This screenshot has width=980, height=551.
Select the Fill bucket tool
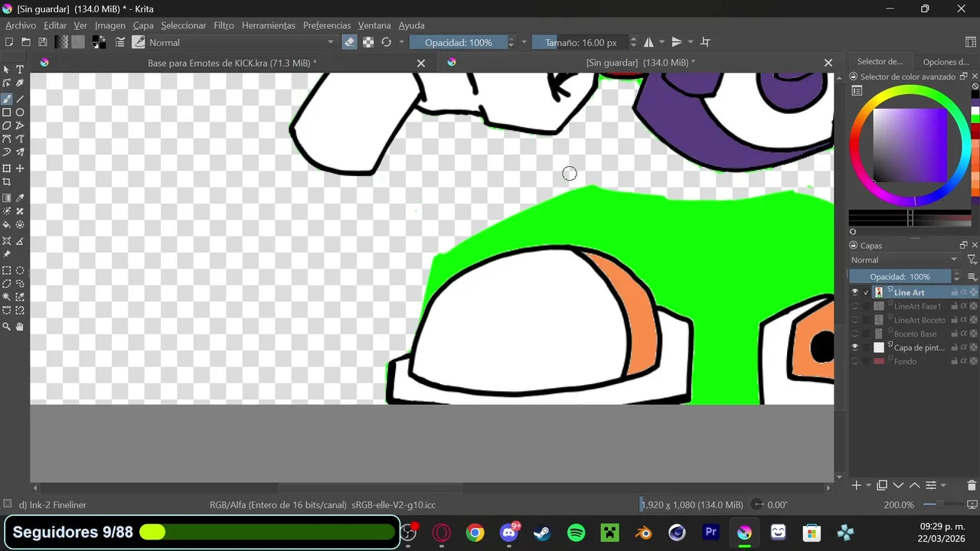pos(7,225)
